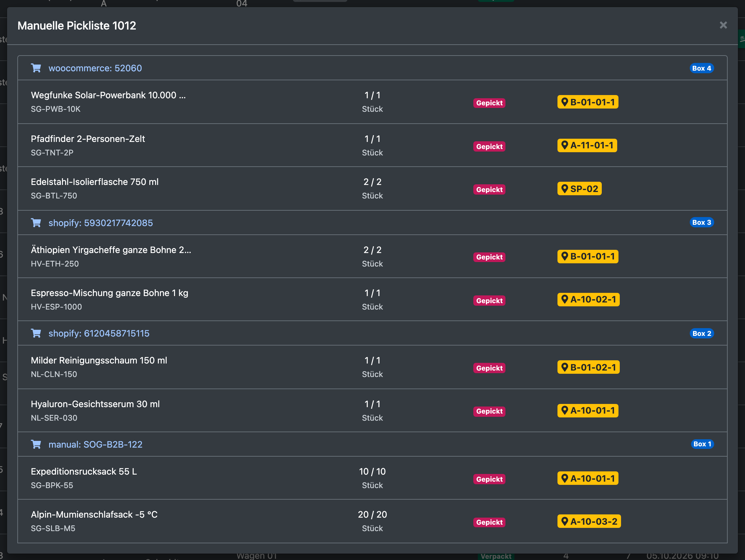
Task: Click the Box 3 badge
Action: [x=702, y=222]
